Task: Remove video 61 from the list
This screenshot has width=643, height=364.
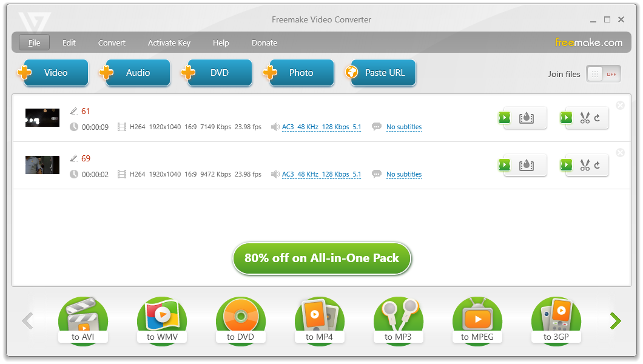Action: [621, 106]
